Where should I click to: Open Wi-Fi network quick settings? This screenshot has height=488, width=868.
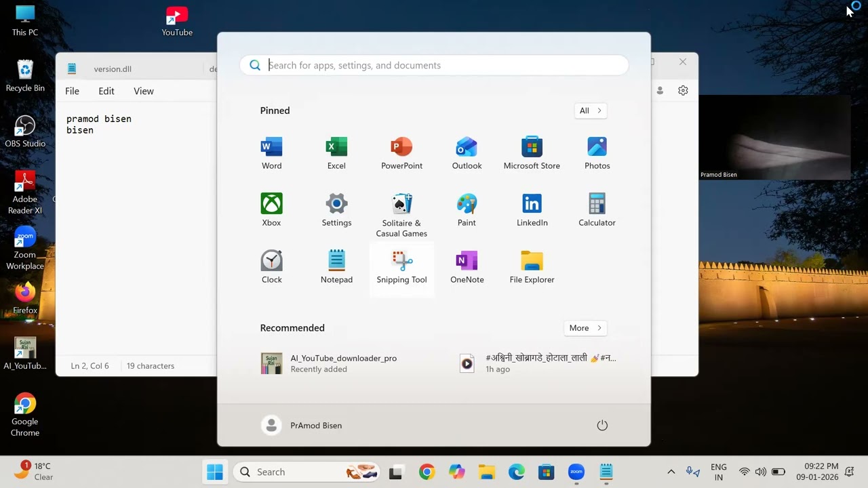(744, 472)
